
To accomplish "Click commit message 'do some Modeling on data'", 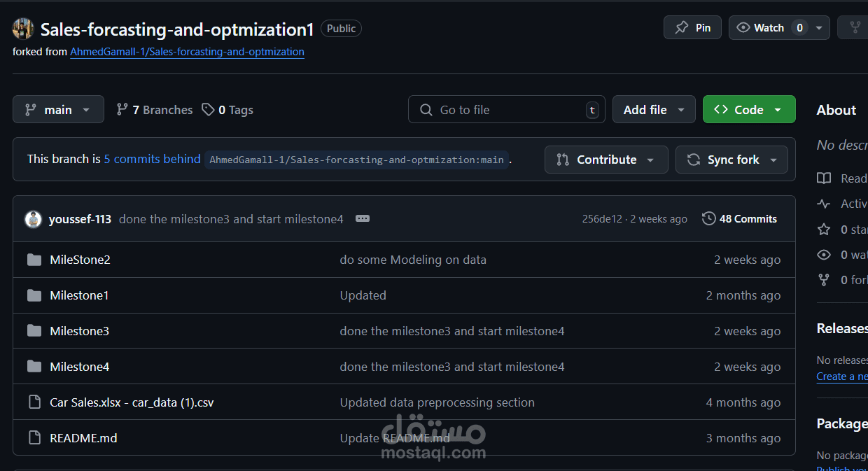I will pyautogui.click(x=413, y=260).
